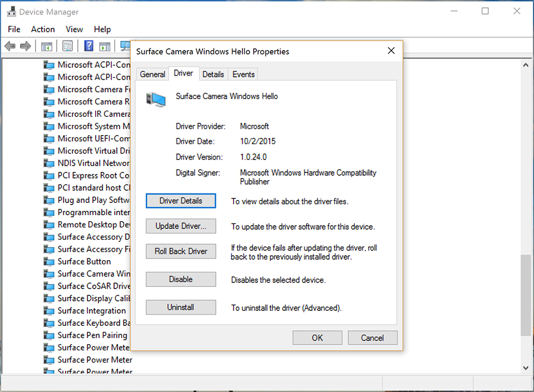
Task: Select Surface Display Calibration tree row
Action: click(x=87, y=299)
